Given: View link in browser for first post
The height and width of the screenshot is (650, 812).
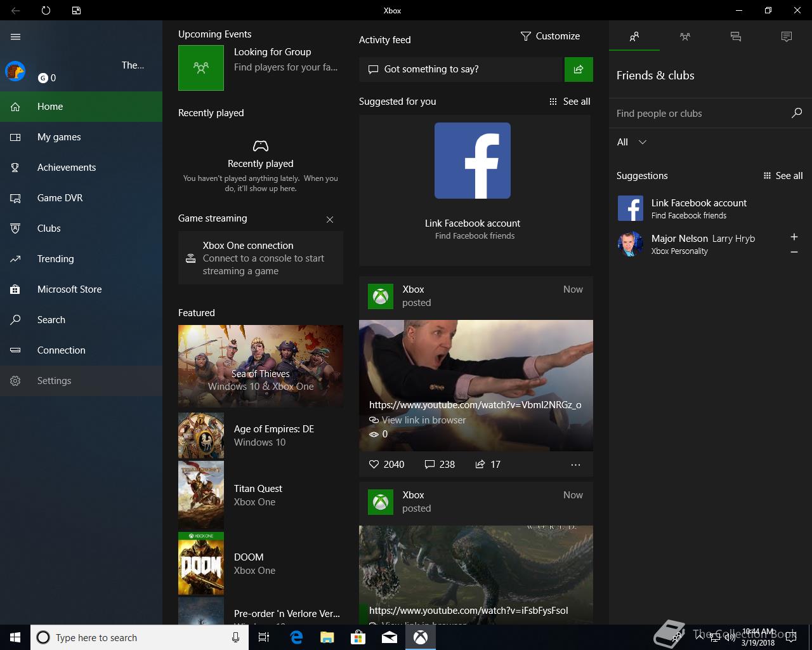Looking at the screenshot, I should coord(417,420).
